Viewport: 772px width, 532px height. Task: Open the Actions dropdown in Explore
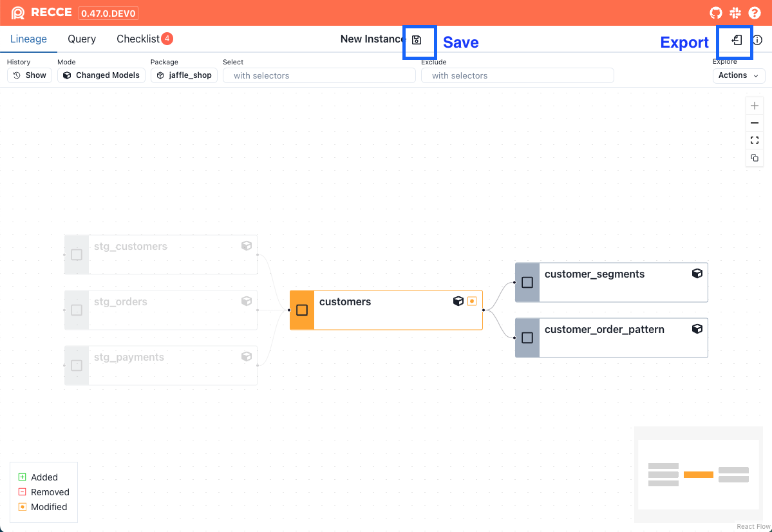pyautogui.click(x=738, y=75)
